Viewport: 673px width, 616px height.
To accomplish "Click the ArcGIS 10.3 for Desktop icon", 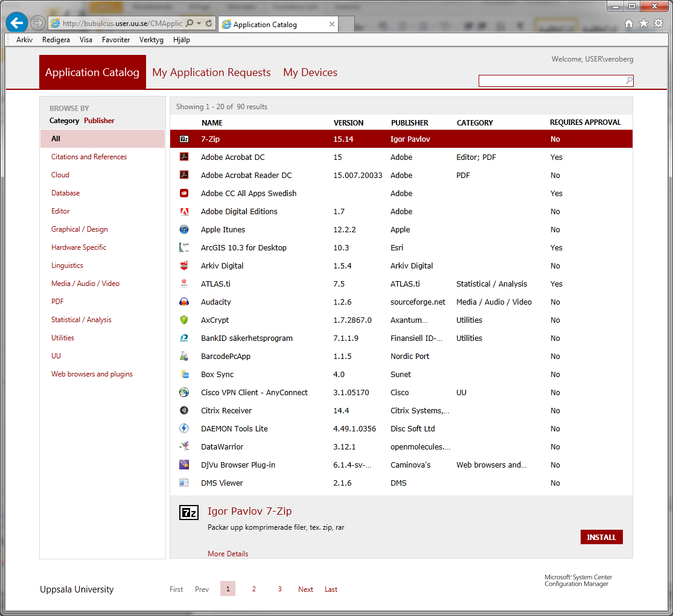I will (184, 247).
